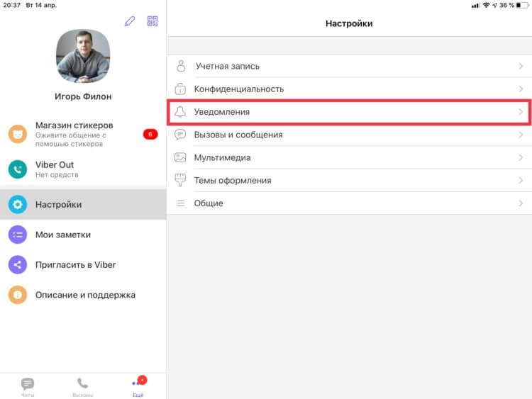
Task: Select the Настройки gear icon
Action: pyautogui.click(x=18, y=204)
